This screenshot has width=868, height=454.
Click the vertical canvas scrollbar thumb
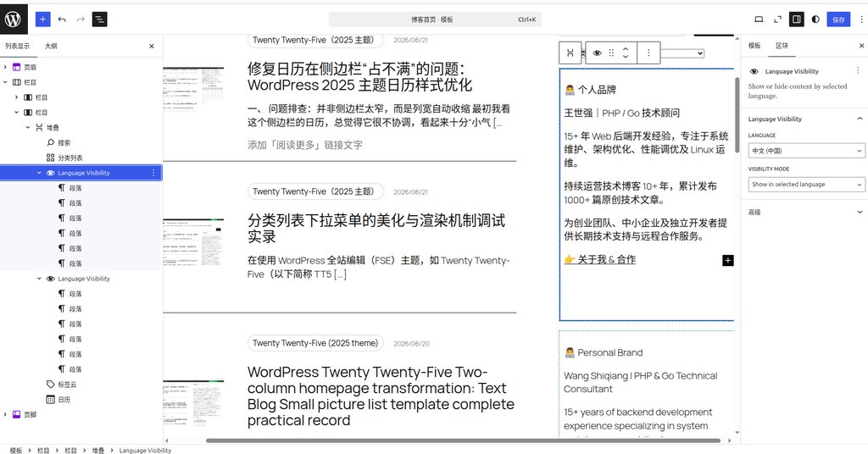coord(737,115)
